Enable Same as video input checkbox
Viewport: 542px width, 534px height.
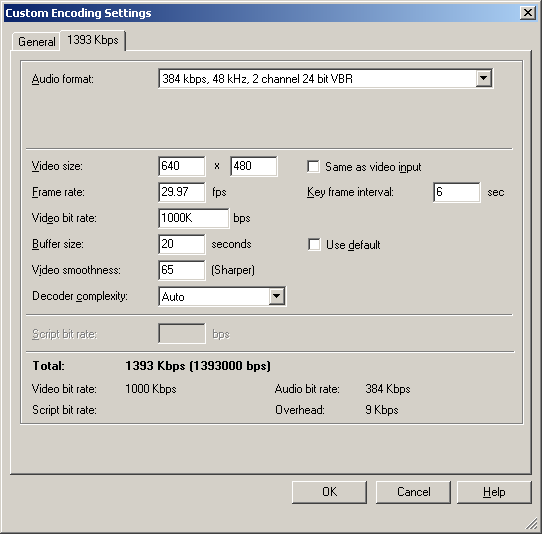coord(313,167)
